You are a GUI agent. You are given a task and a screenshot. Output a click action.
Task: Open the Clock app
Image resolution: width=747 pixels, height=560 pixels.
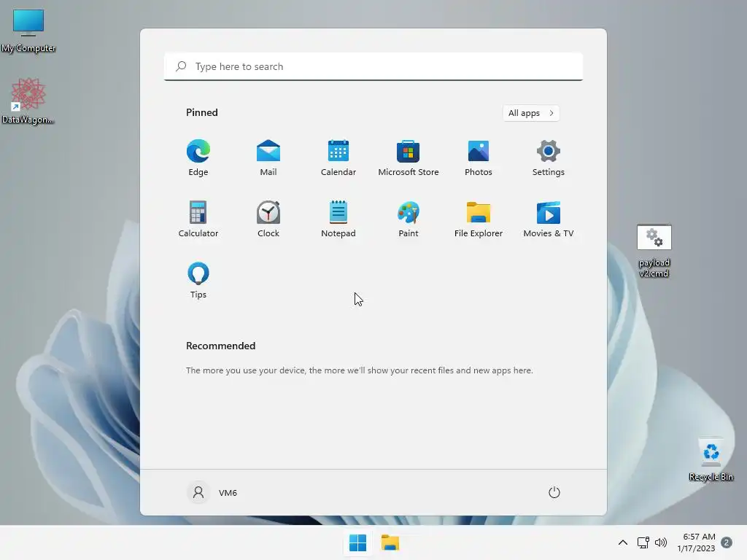point(268,219)
